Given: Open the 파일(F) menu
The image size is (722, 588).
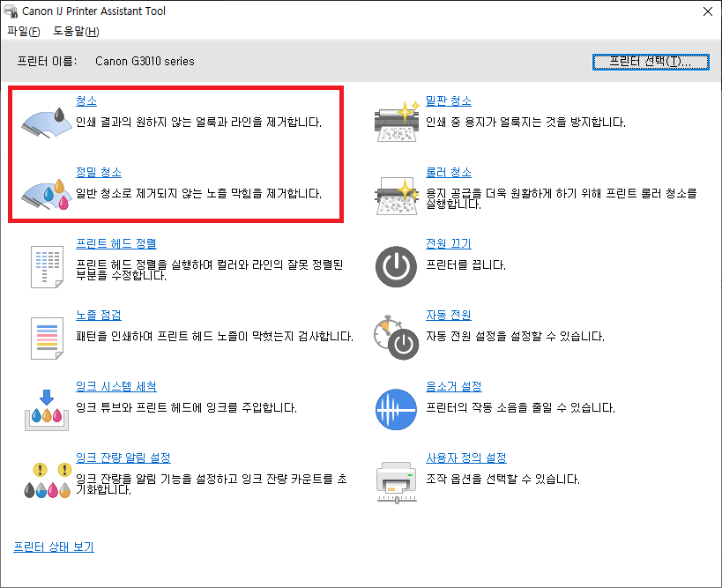Looking at the screenshot, I should (x=24, y=32).
